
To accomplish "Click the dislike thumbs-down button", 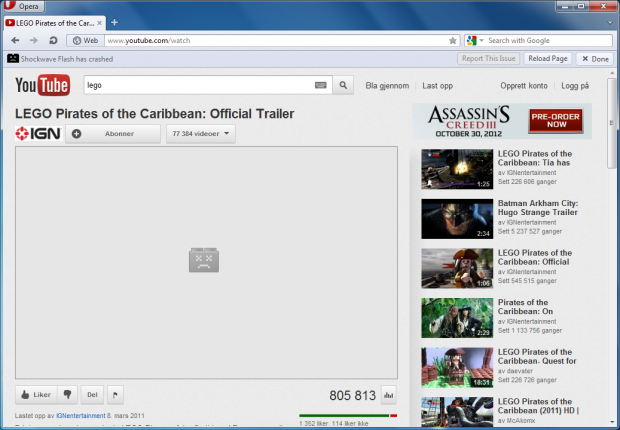I will (x=67, y=394).
